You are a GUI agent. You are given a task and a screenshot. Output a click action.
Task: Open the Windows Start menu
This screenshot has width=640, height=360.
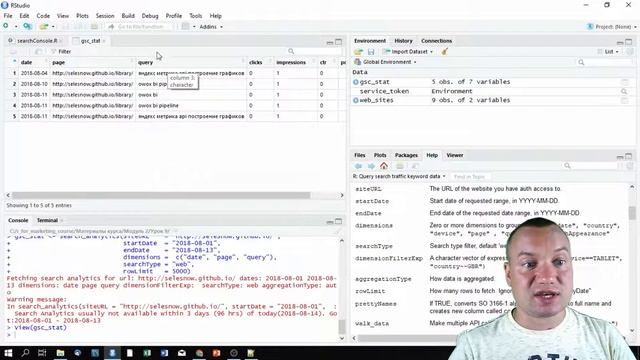pos(8,353)
